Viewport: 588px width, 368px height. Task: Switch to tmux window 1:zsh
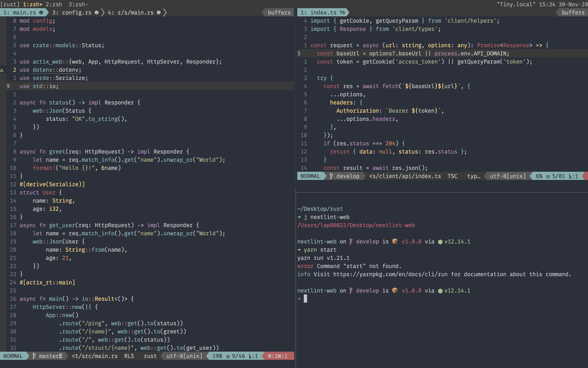(x=32, y=4)
